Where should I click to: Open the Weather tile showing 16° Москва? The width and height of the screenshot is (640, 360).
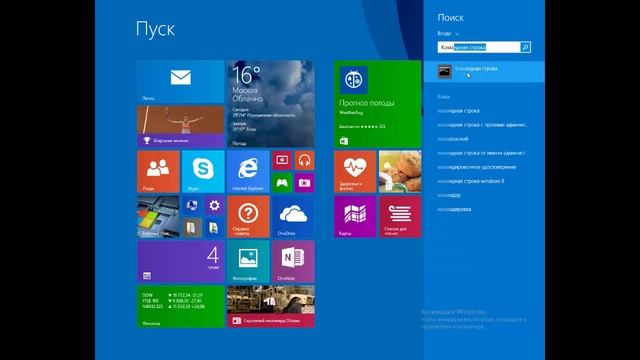(x=271, y=104)
